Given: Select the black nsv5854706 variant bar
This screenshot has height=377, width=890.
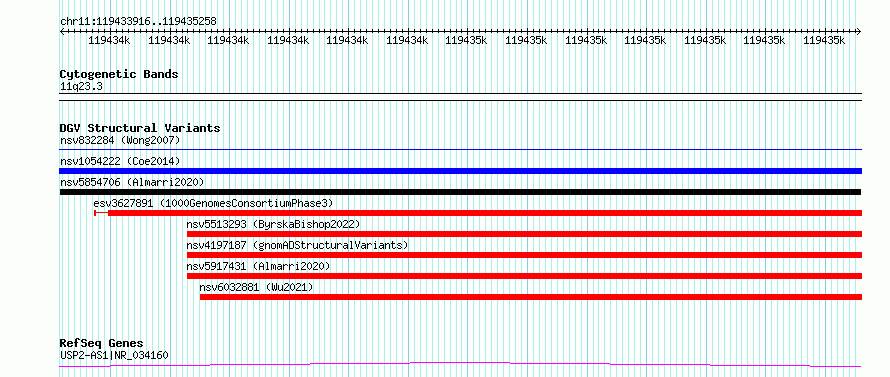Looking at the screenshot, I should pos(460,192).
